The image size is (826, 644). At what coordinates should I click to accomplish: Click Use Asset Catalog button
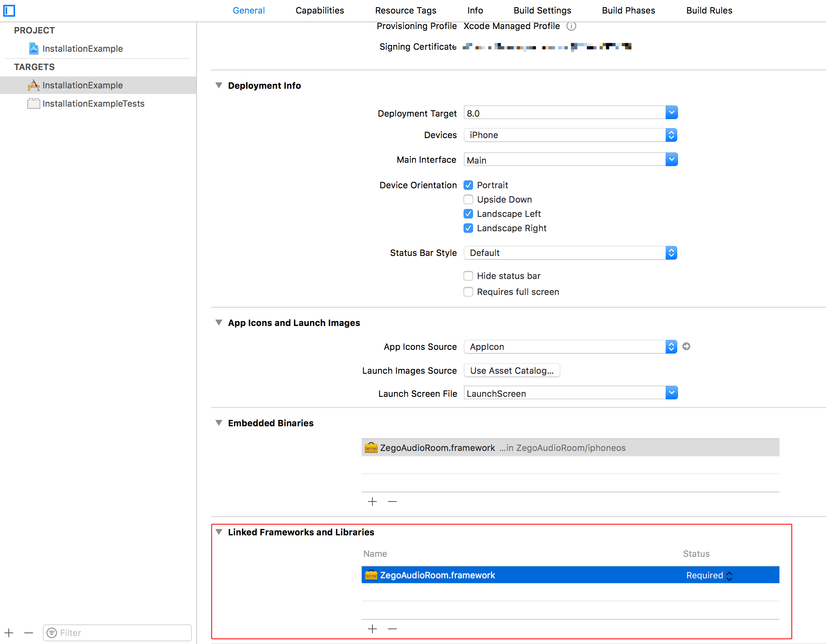point(512,371)
